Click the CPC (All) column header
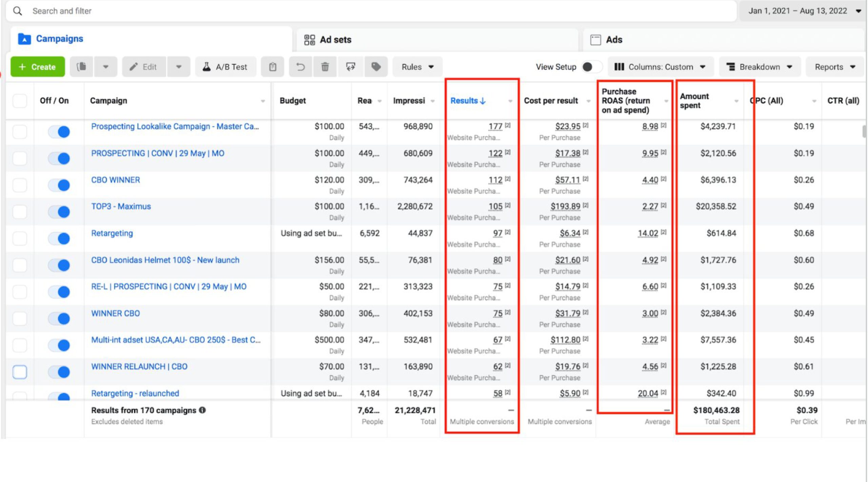 click(766, 101)
